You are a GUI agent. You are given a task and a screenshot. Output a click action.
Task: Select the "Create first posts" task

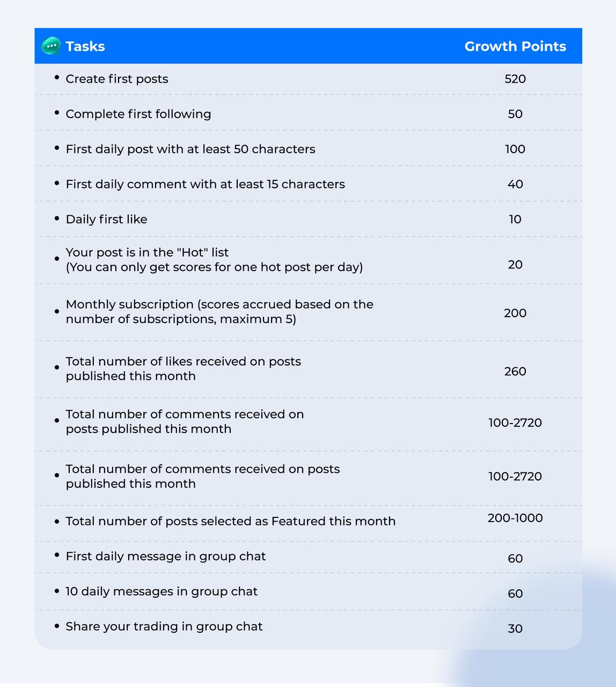point(116,79)
